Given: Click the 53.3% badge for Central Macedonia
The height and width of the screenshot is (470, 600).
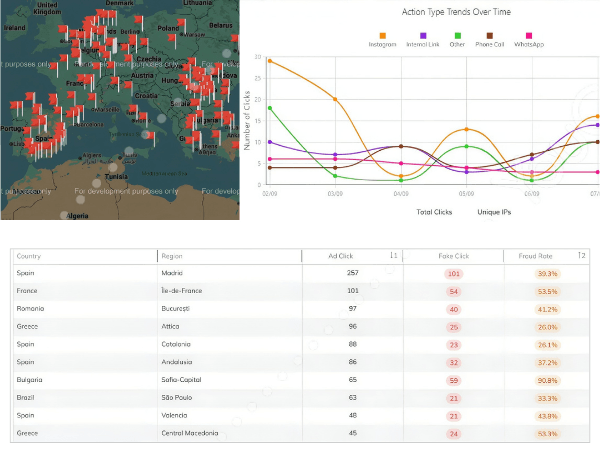Looking at the screenshot, I should click(x=547, y=434).
